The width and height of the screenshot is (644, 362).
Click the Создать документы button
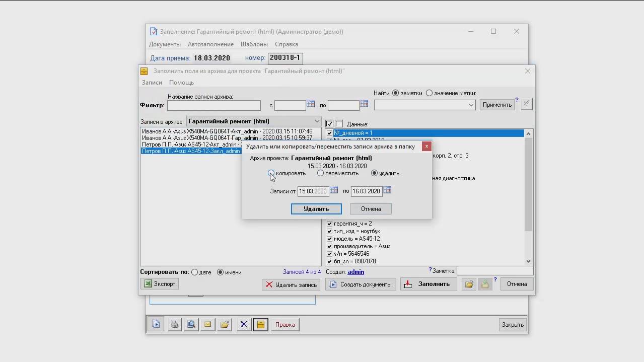361,284
